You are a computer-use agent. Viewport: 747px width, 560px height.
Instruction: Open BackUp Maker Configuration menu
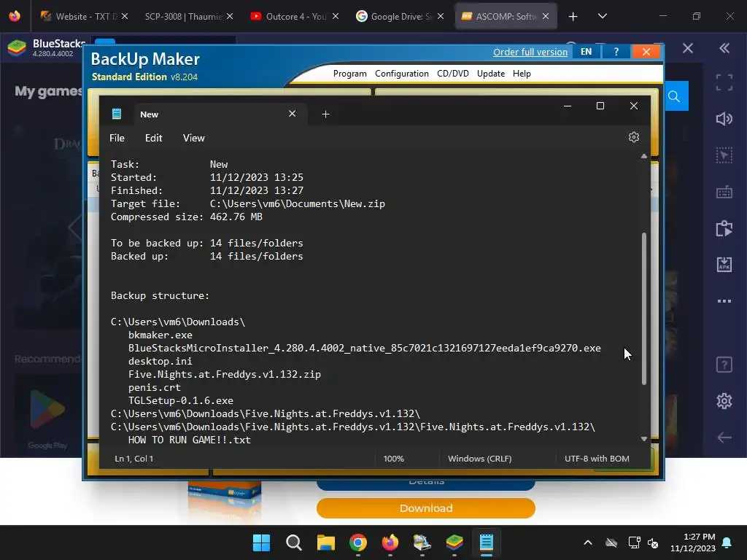pyautogui.click(x=402, y=74)
